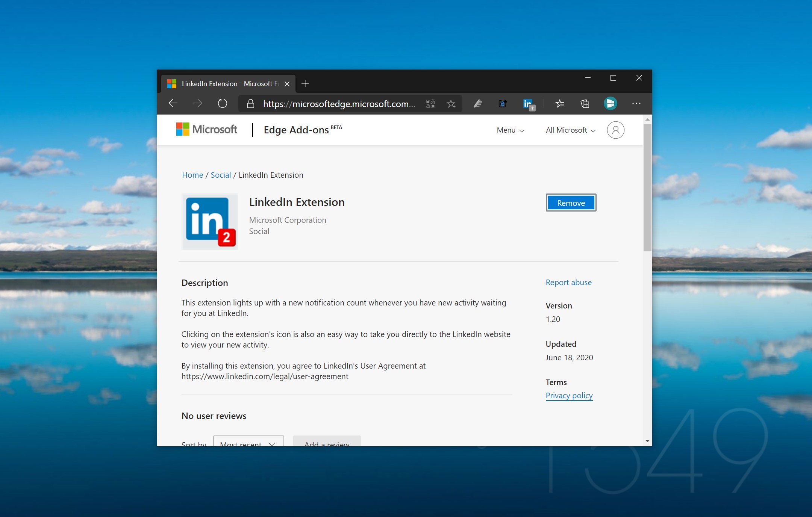Click the scrollbar up arrow
The height and width of the screenshot is (517, 812).
point(647,119)
